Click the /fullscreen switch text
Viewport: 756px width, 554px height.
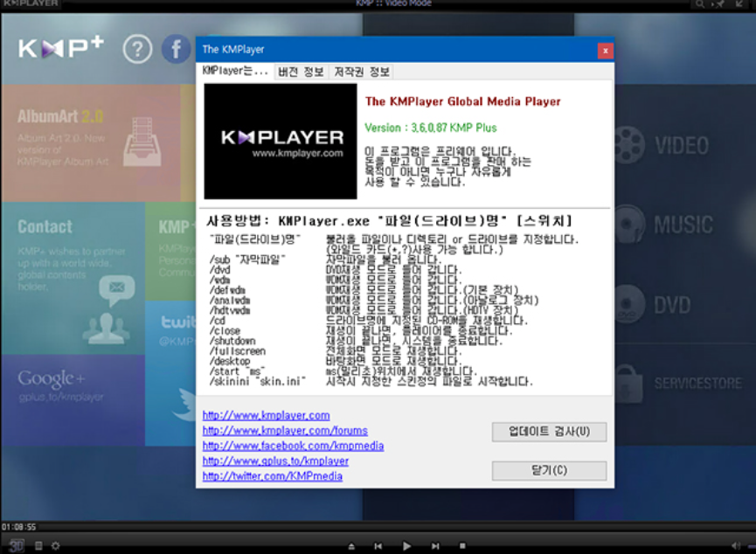(x=237, y=351)
